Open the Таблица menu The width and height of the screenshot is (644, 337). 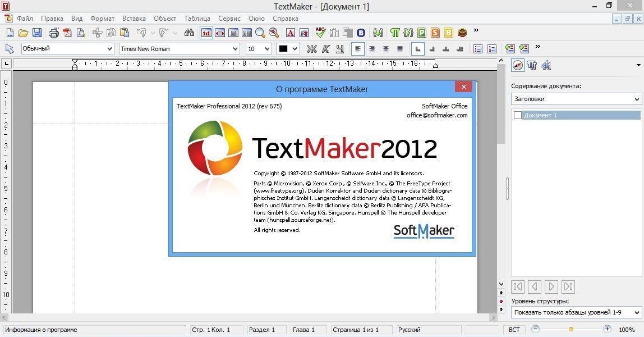197,19
